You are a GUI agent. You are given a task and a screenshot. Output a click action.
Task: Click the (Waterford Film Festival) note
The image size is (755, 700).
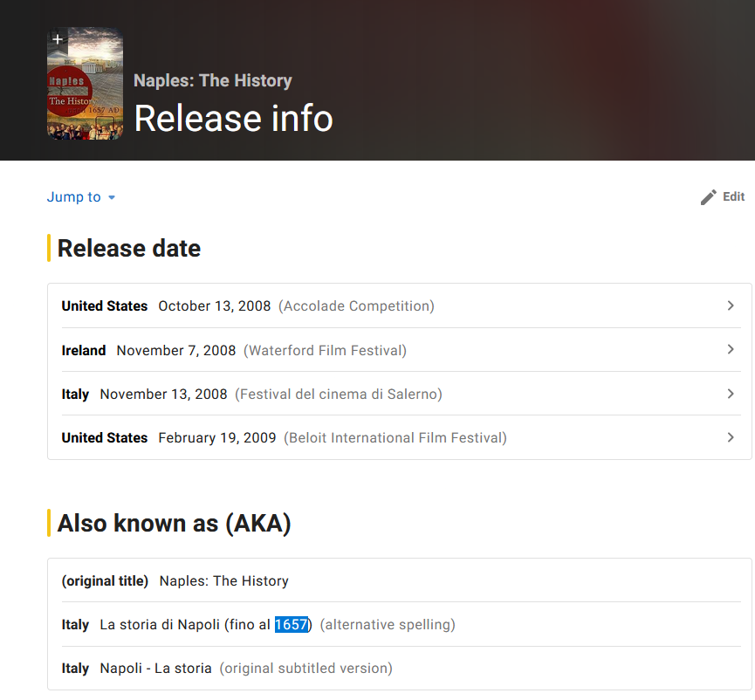point(325,351)
